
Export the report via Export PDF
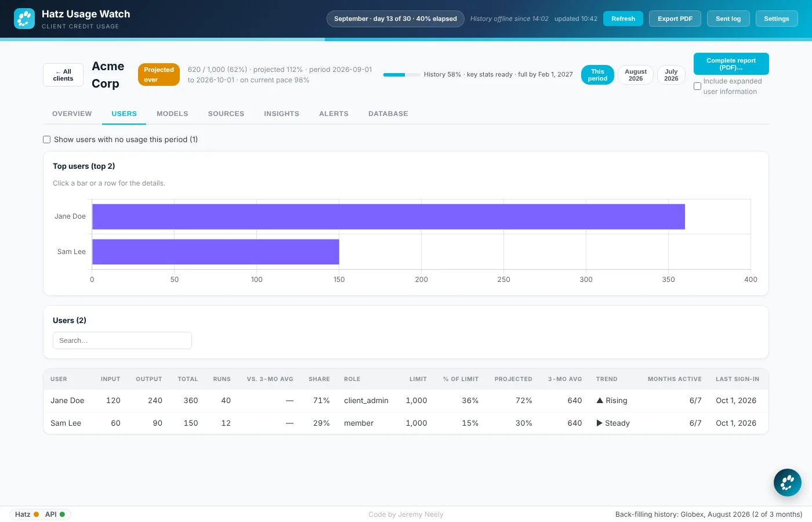tap(675, 19)
